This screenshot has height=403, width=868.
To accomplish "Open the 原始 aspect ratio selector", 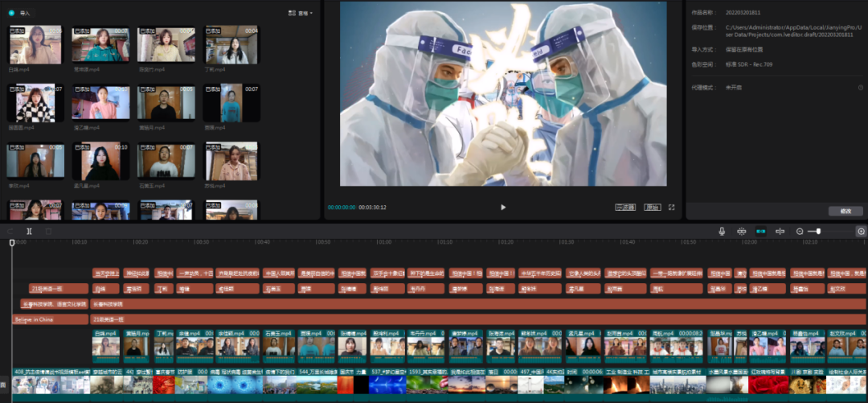I will [651, 207].
